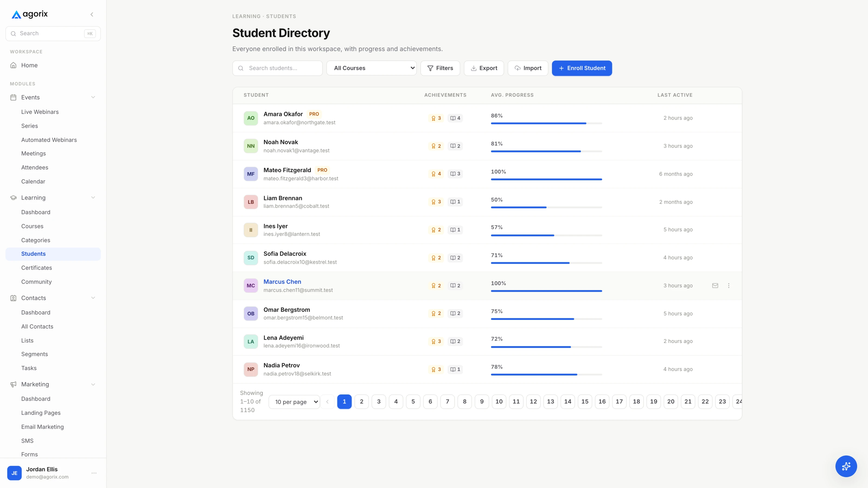This screenshot has height=488, width=868.
Task: Click the Home icon in the sidebar
Action: click(x=14, y=65)
